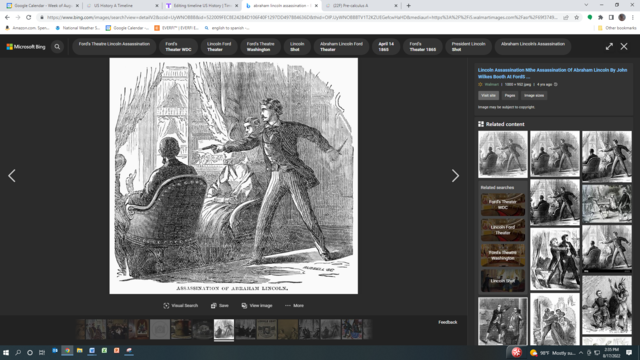Viewport: 640px width, 360px height.
Task: Click View image option
Action: point(257,305)
